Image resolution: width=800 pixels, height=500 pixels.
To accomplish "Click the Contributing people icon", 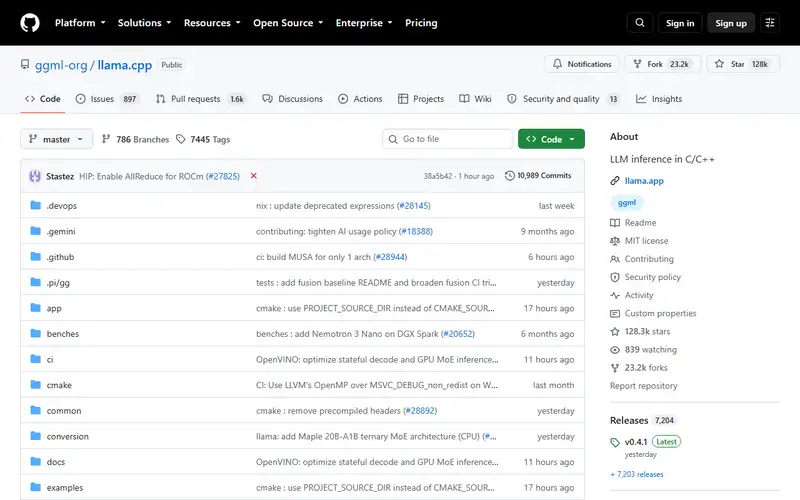I will click(615, 259).
